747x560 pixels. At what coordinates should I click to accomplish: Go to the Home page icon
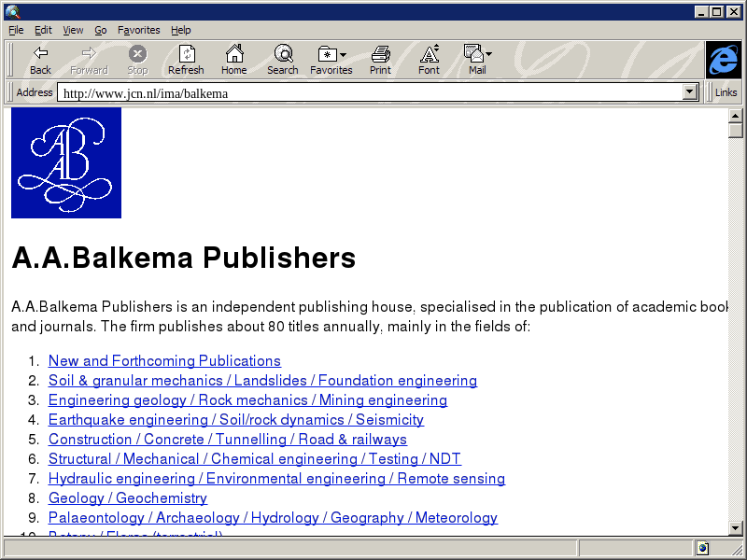[233, 53]
